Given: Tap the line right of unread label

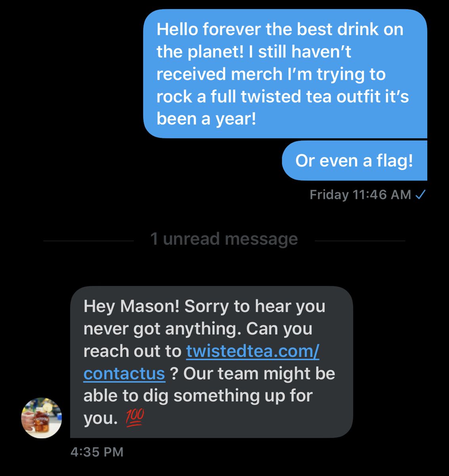Looking at the screenshot, I should pyautogui.click(x=360, y=241).
